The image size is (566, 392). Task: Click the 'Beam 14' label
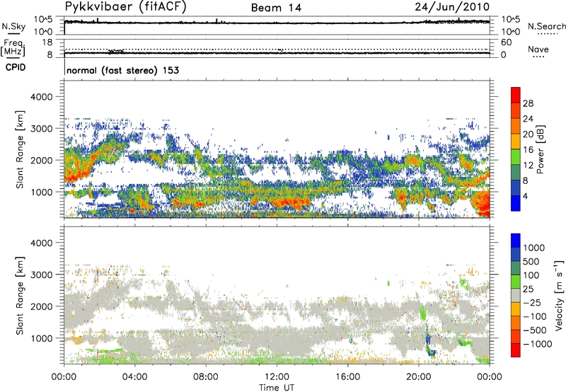coord(276,8)
